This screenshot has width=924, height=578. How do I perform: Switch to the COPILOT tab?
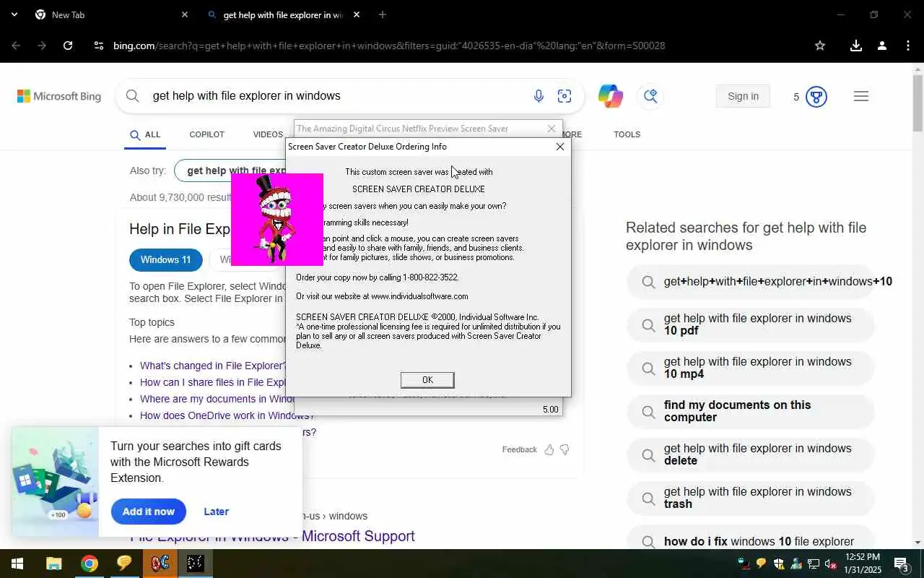tap(206, 134)
